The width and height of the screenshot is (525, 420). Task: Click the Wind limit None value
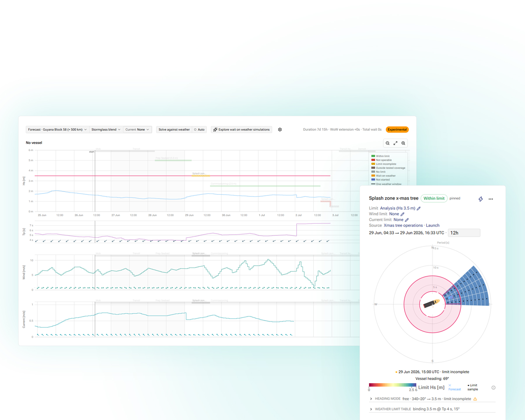point(394,214)
